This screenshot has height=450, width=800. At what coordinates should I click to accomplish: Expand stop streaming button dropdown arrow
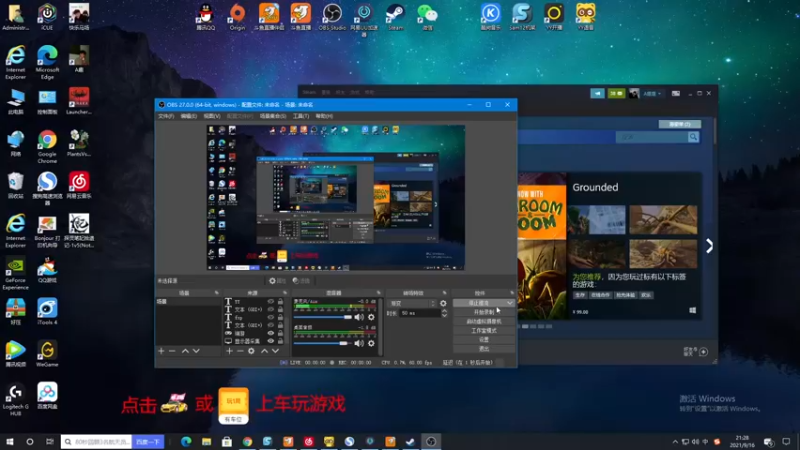(x=509, y=303)
